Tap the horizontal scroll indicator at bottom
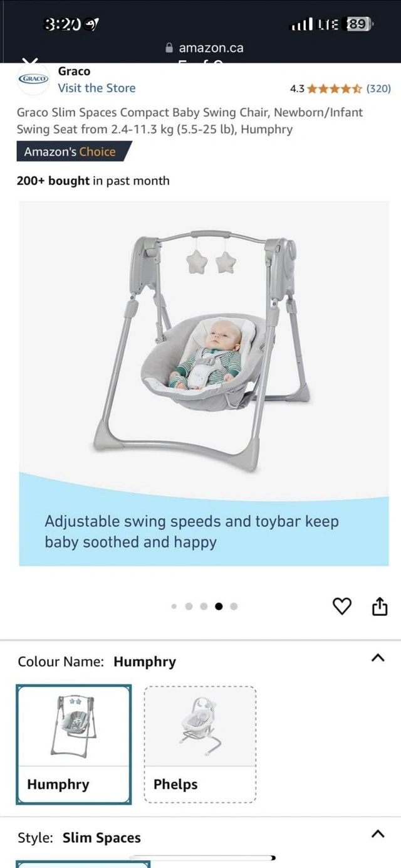Viewport: 401px width, 868px height. (202, 858)
